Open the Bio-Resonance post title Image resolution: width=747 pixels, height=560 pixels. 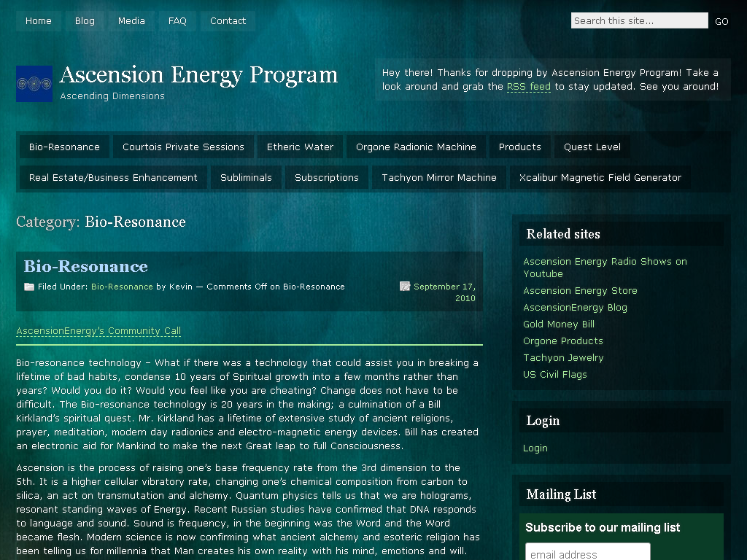tap(86, 266)
